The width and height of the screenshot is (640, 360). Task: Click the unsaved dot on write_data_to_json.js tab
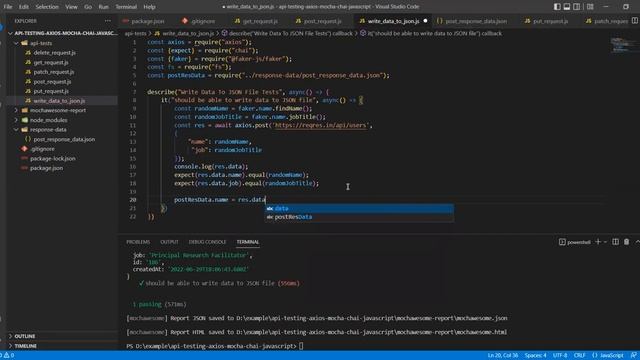click(425, 21)
